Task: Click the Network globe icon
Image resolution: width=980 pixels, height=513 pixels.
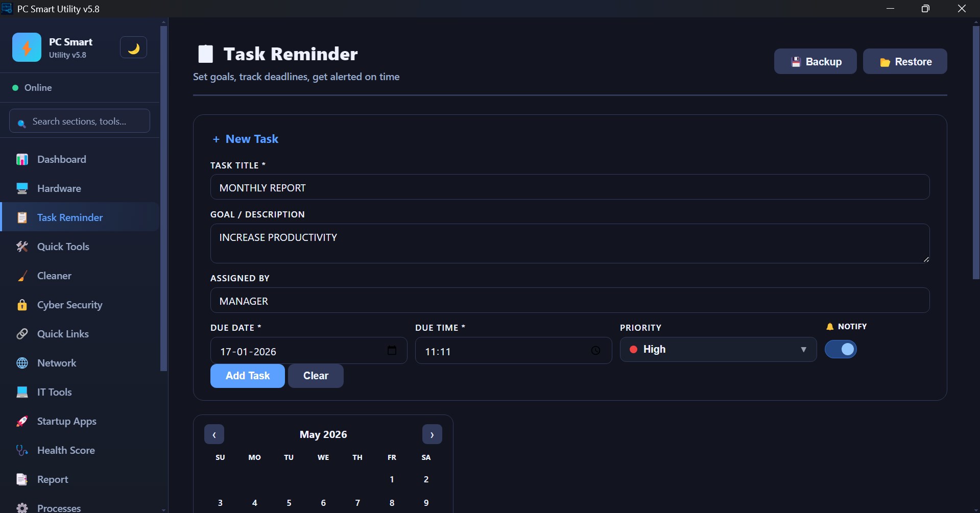Action: coord(22,363)
